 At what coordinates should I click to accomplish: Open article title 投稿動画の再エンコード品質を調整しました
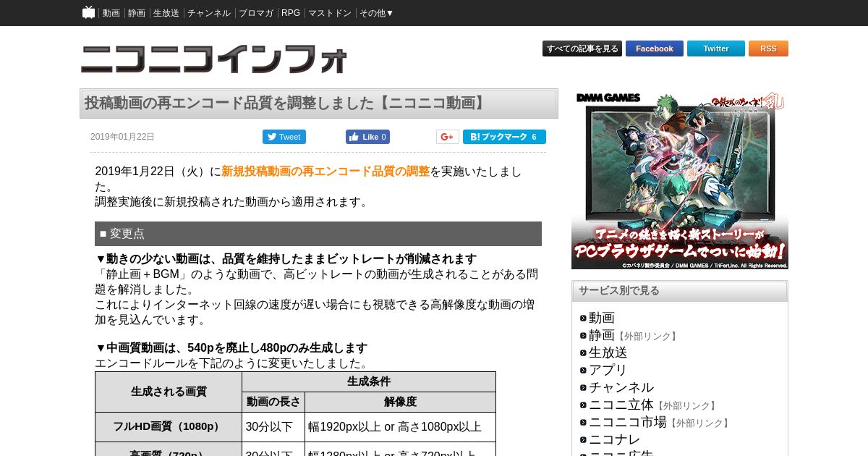tap(286, 103)
